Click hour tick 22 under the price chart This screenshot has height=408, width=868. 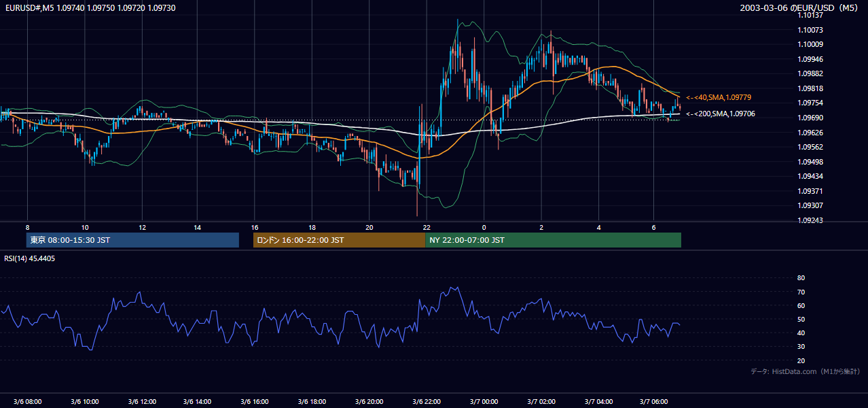(x=426, y=227)
